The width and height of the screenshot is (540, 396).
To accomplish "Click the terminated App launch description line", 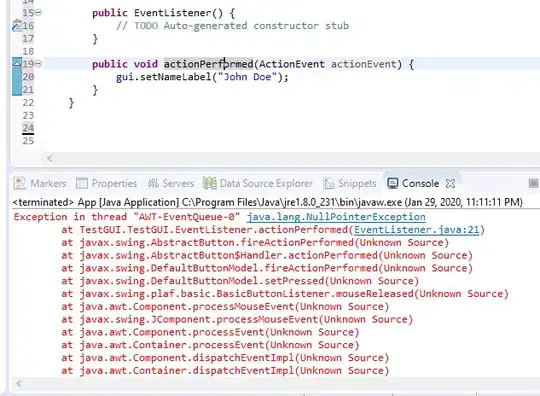I will click(x=268, y=202).
